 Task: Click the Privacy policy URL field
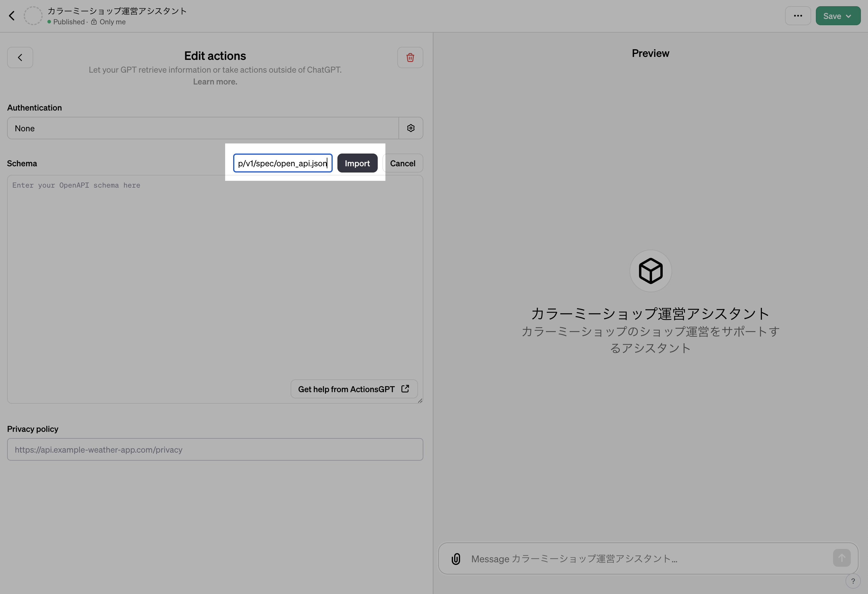pyautogui.click(x=215, y=449)
